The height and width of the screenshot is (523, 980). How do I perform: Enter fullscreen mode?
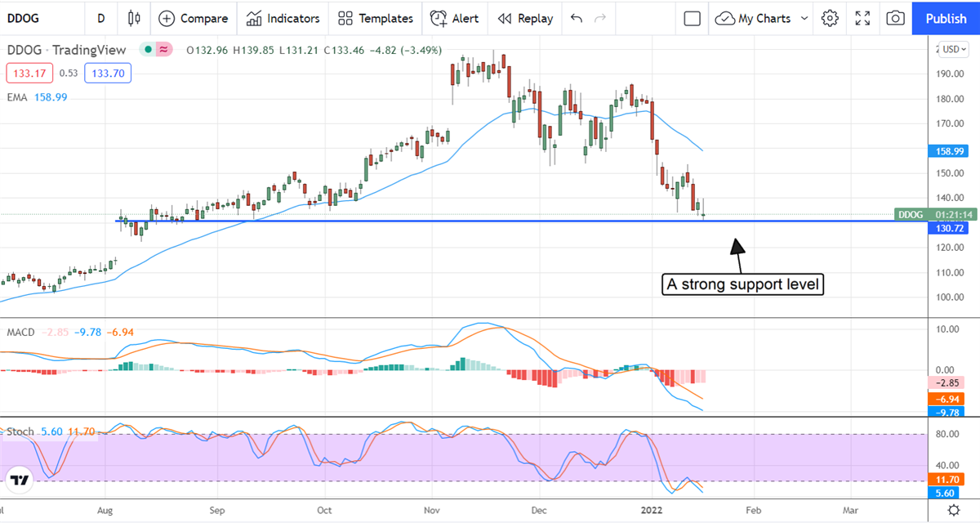pyautogui.click(x=862, y=18)
